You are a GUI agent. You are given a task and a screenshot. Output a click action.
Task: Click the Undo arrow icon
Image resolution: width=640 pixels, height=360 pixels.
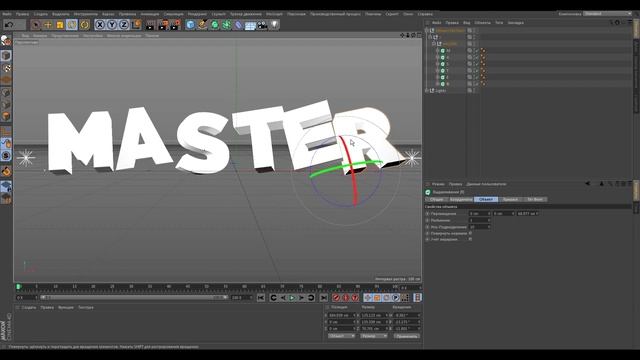tap(9, 25)
